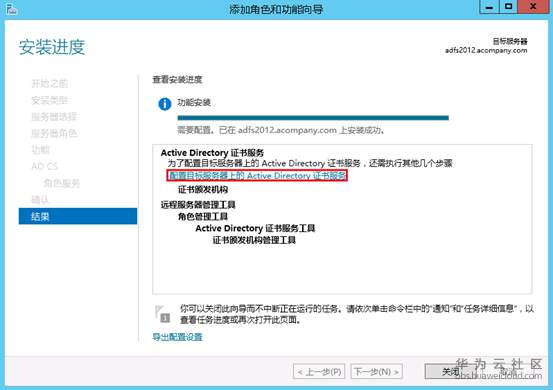Select the 服务器选择 step in sidebar
Screen dimensions: 553x390
click(54, 117)
